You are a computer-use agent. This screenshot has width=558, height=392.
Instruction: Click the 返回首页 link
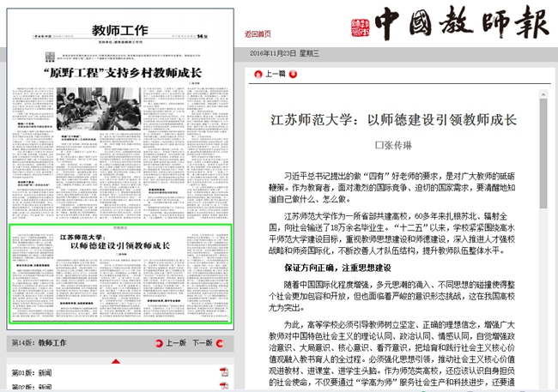257,34
